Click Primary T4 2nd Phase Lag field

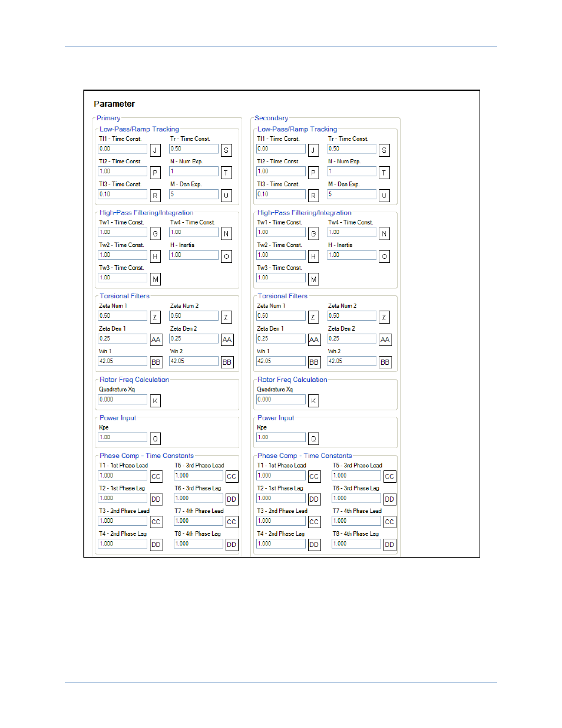(x=123, y=544)
